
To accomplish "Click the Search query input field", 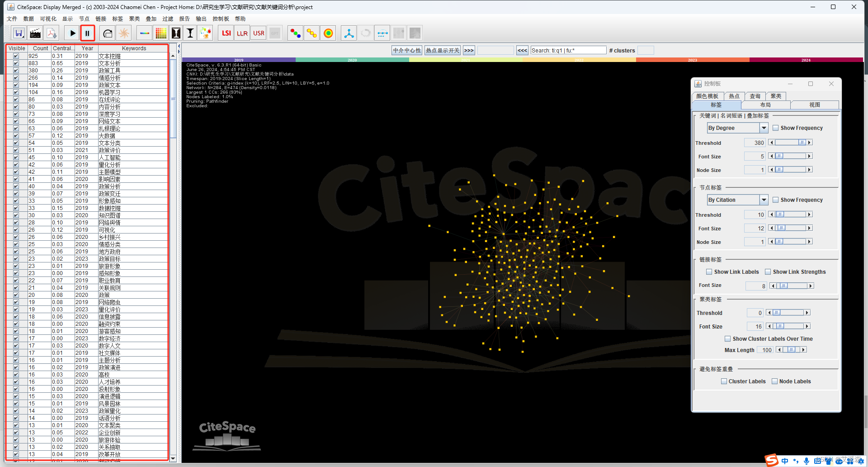I will click(568, 51).
